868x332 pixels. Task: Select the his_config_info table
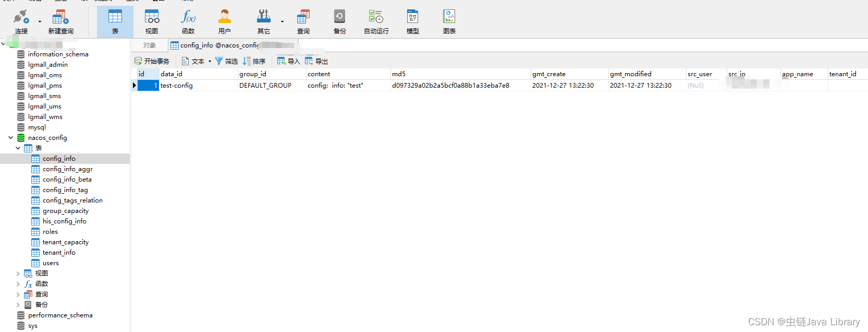[x=64, y=221]
